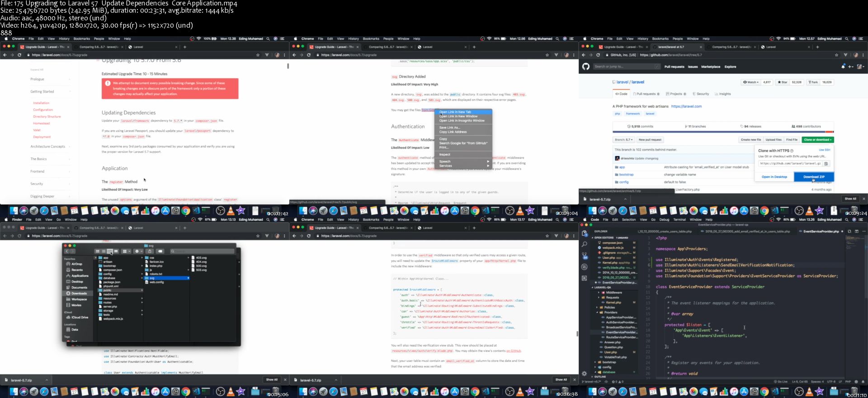Click the GitHub search or jump-to field

(627, 66)
